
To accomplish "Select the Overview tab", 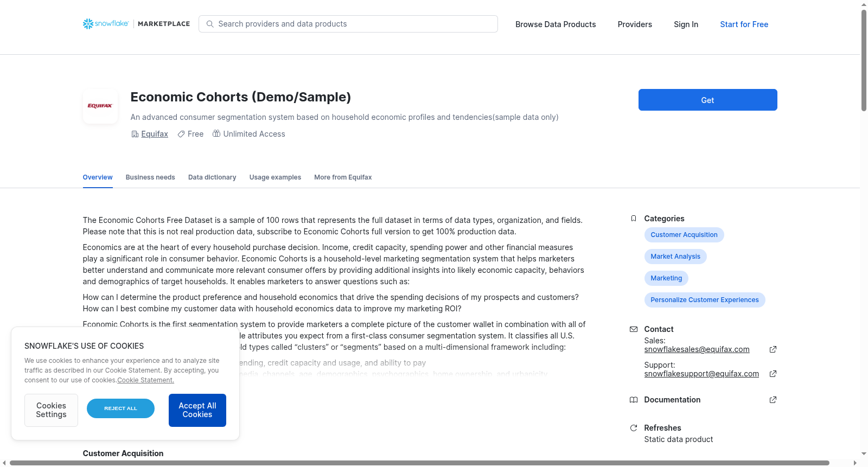I will point(98,177).
